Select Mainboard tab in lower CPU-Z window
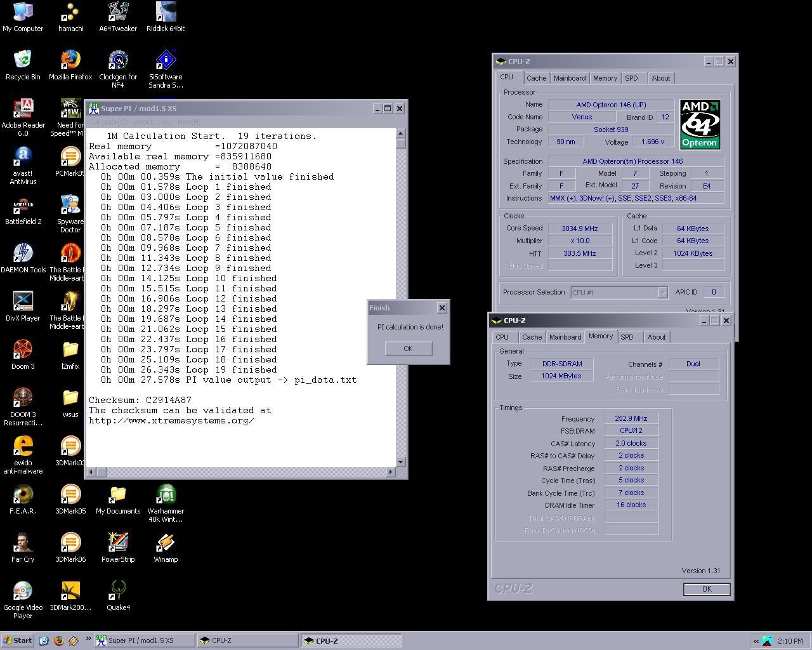The image size is (812, 650). tap(565, 337)
